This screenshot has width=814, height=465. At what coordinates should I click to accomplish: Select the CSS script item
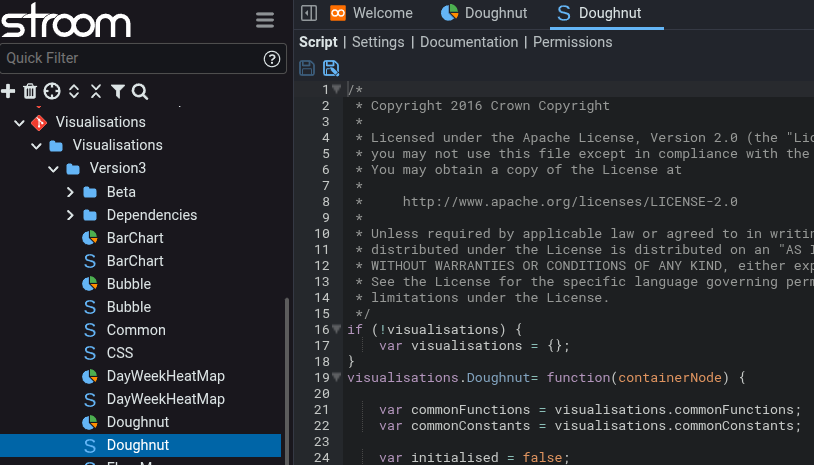(120, 353)
